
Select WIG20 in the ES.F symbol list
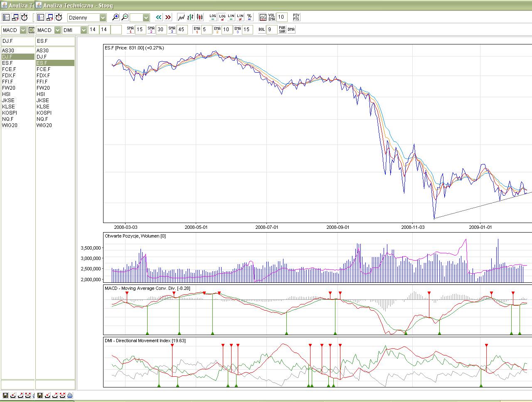click(44, 125)
